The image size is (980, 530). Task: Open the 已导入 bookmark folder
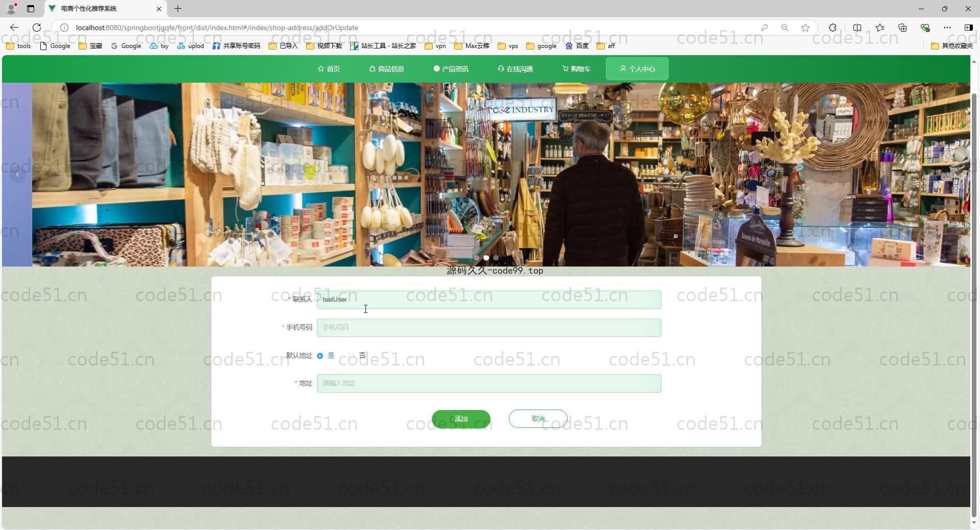tap(283, 46)
